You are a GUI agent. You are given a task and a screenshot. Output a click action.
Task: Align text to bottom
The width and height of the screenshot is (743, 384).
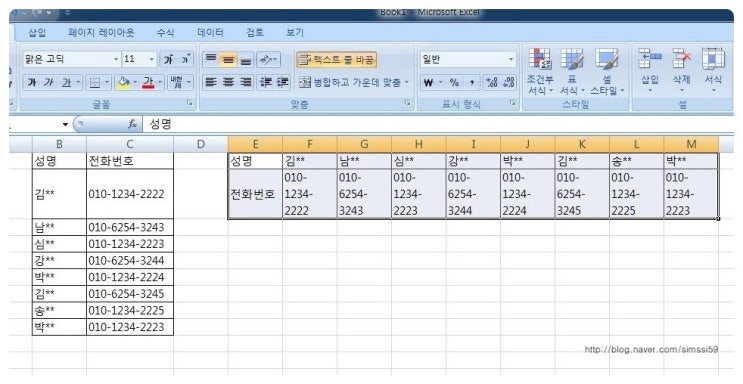[x=245, y=60]
